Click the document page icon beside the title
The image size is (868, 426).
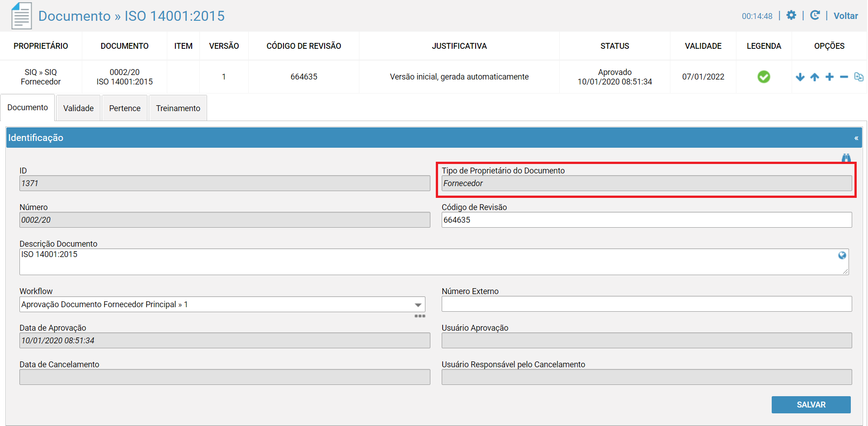point(21,16)
